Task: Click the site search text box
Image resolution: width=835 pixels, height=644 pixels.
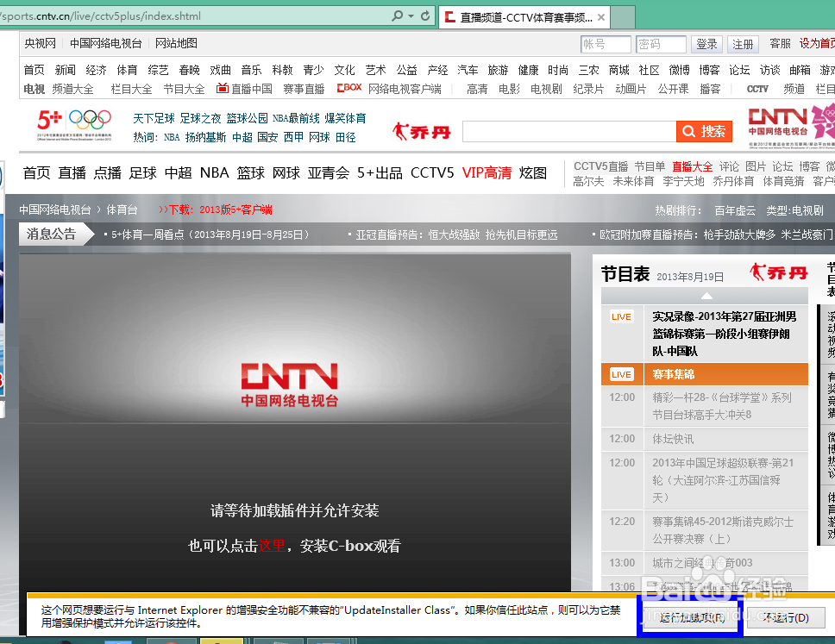Action: (569, 131)
